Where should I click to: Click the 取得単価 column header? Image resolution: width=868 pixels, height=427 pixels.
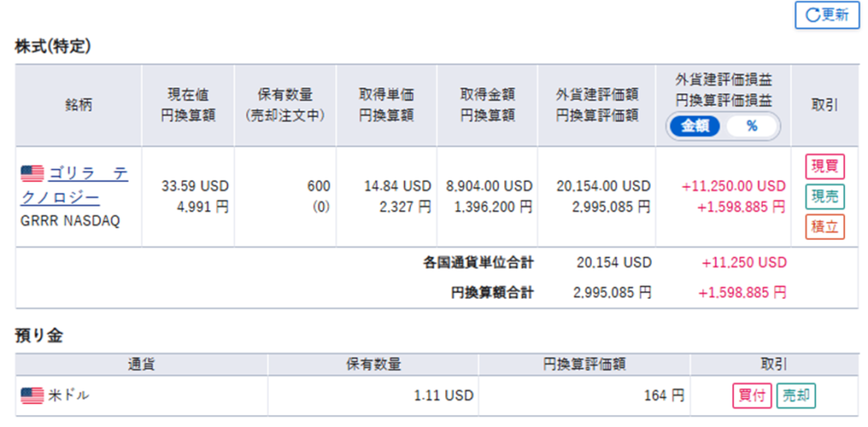pos(386,105)
